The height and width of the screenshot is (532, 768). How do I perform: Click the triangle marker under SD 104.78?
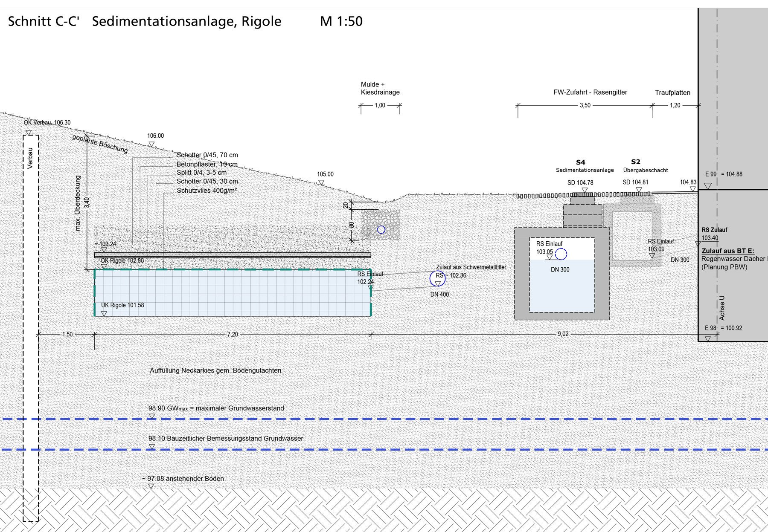(585, 190)
